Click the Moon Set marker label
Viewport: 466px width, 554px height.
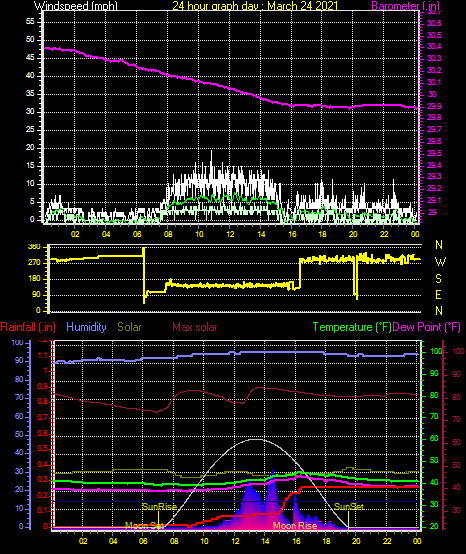144,526
